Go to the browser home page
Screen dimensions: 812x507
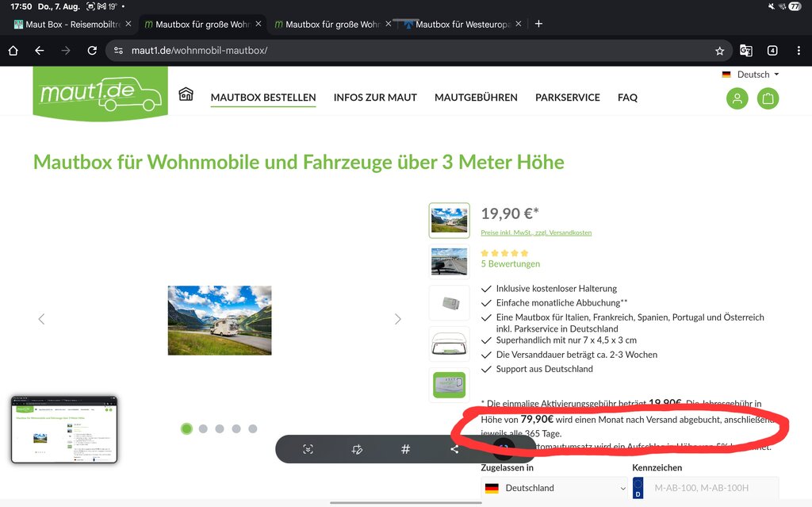coord(13,50)
